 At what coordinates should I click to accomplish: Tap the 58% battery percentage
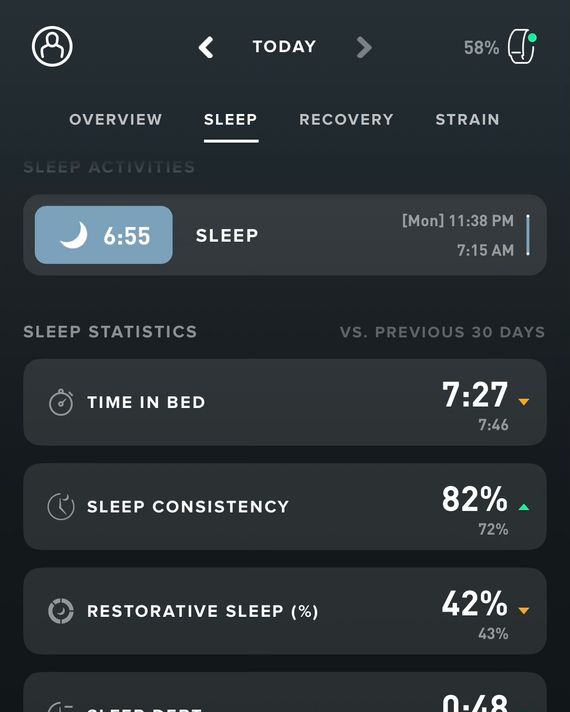pyautogui.click(x=481, y=48)
